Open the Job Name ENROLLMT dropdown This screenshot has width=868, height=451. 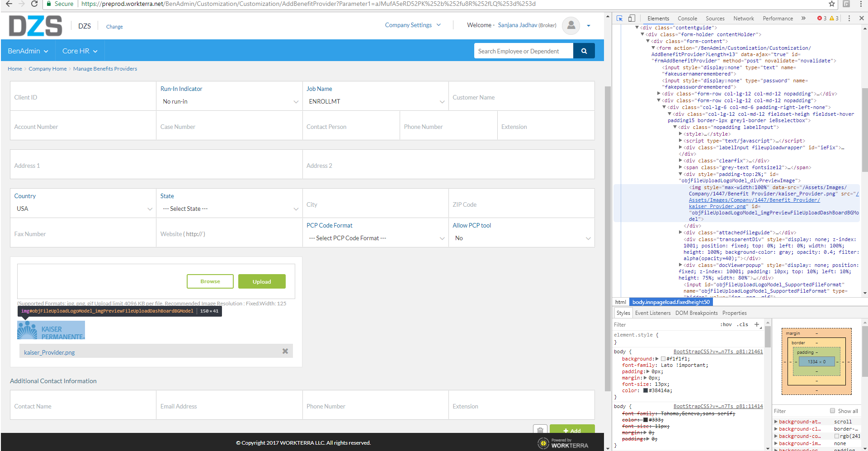tap(376, 101)
